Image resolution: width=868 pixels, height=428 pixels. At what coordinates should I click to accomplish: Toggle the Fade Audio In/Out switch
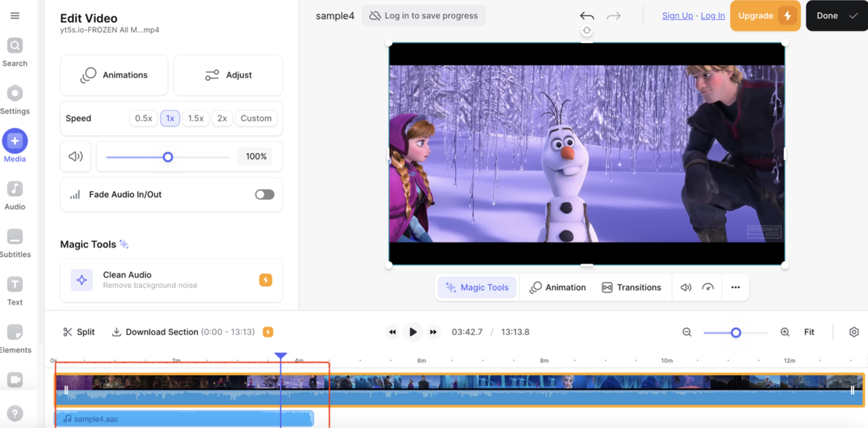point(264,194)
